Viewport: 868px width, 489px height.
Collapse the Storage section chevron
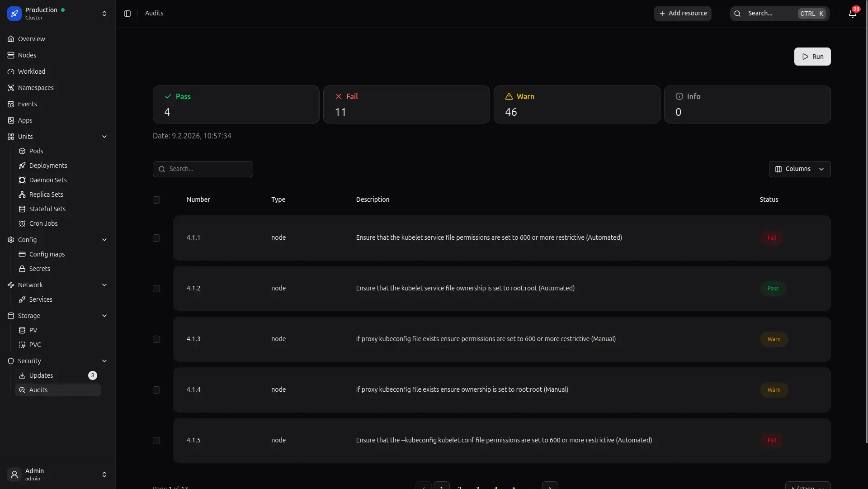(x=104, y=316)
